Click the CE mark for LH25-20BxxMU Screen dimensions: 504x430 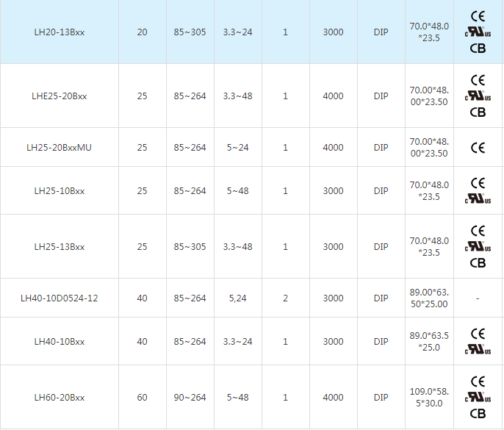[478, 148]
